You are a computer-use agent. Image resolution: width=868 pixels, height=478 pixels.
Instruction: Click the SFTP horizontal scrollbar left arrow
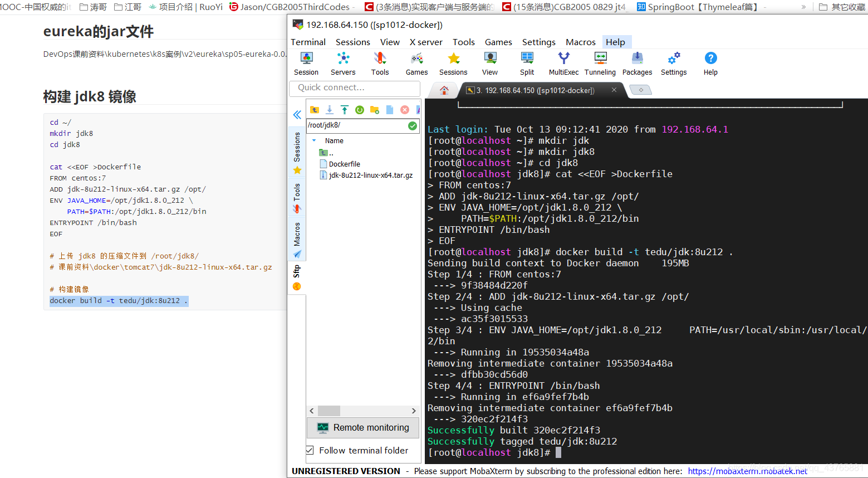tap(312, 411)
